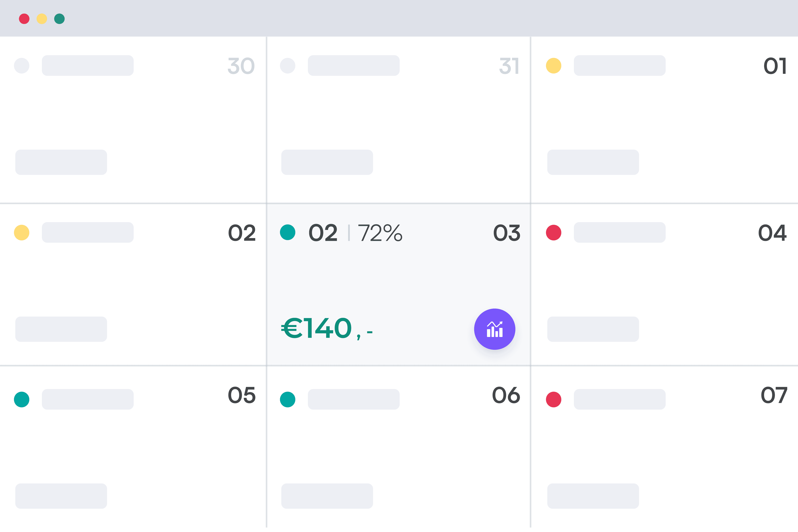
Task: Select the day 01 date number
Action: pos(775,66)
